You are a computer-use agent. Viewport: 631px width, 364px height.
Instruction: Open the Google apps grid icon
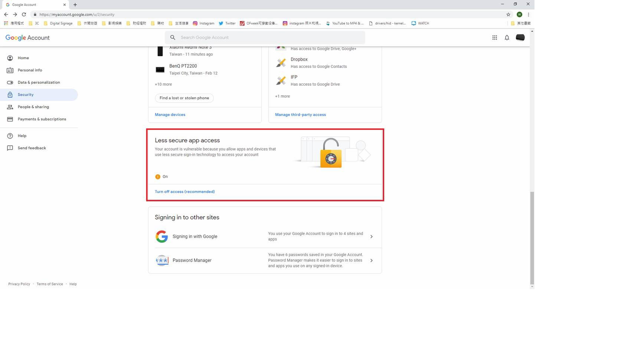click(494, 37)
